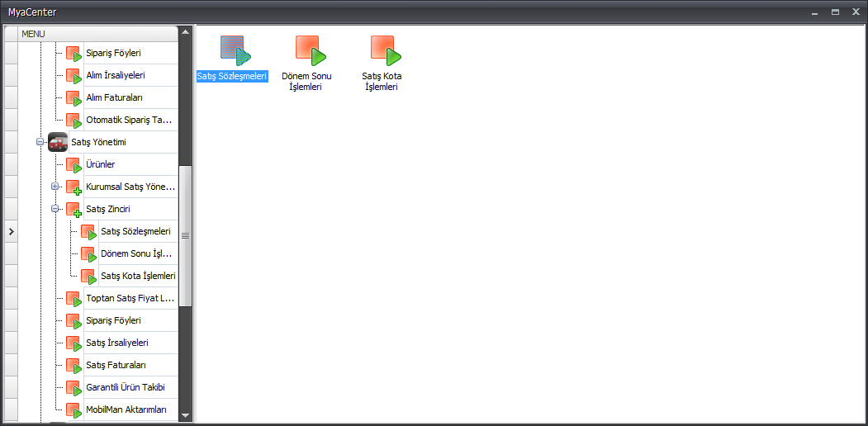Viewport: 868px width, 426px height.
Task: Click the MENU column header
Action: coord(98,34)
